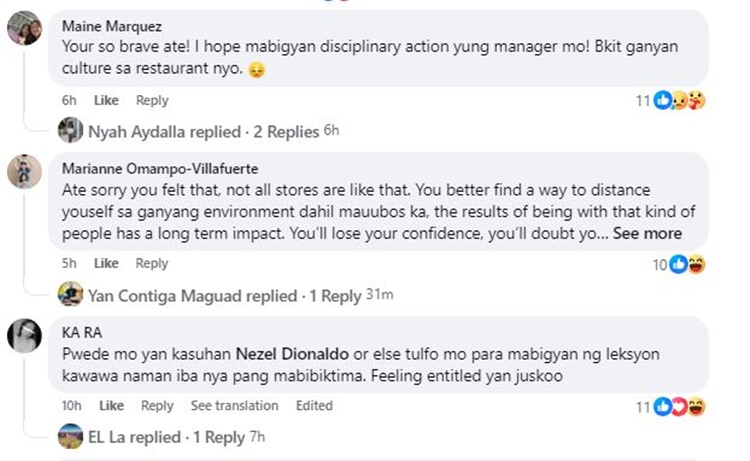Like Marianne Omampo-Villafuerte's comment
This screenshot has height=461, width=750.
pyautogui.click(x=106, y=263)
